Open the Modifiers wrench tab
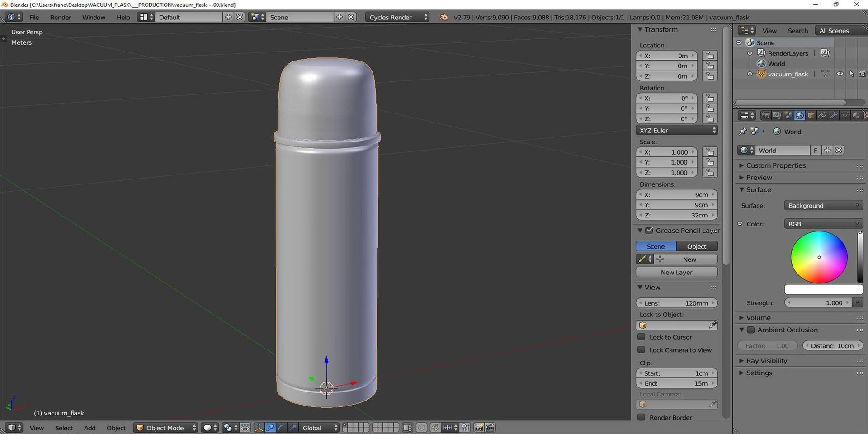 834,116
